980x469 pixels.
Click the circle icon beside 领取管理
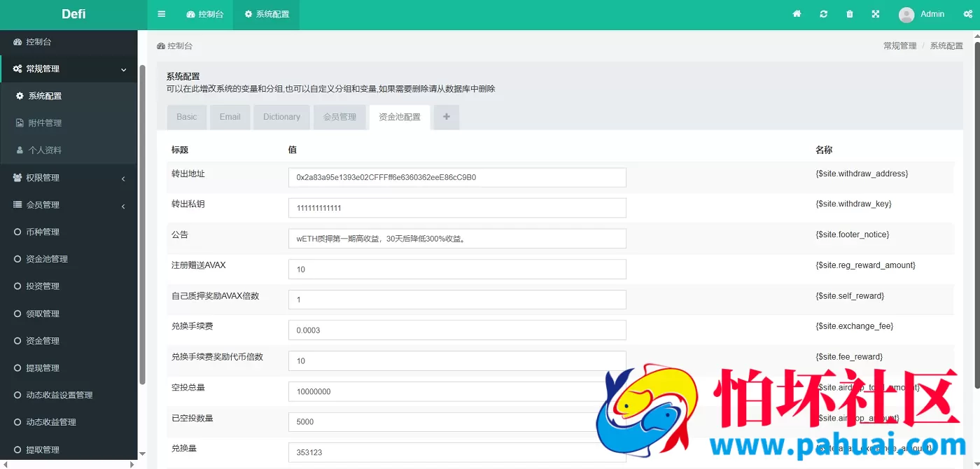point(17,314)
